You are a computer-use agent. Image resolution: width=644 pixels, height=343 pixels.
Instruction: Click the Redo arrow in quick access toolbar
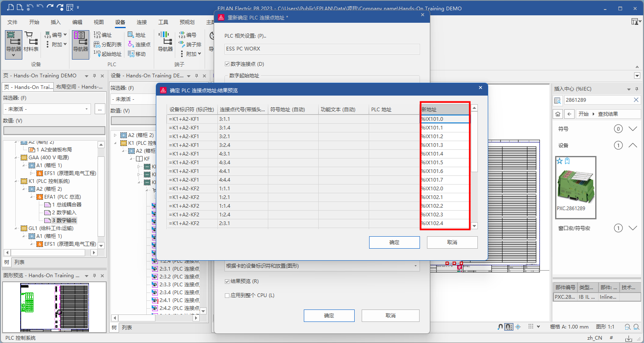coord(50,7)
